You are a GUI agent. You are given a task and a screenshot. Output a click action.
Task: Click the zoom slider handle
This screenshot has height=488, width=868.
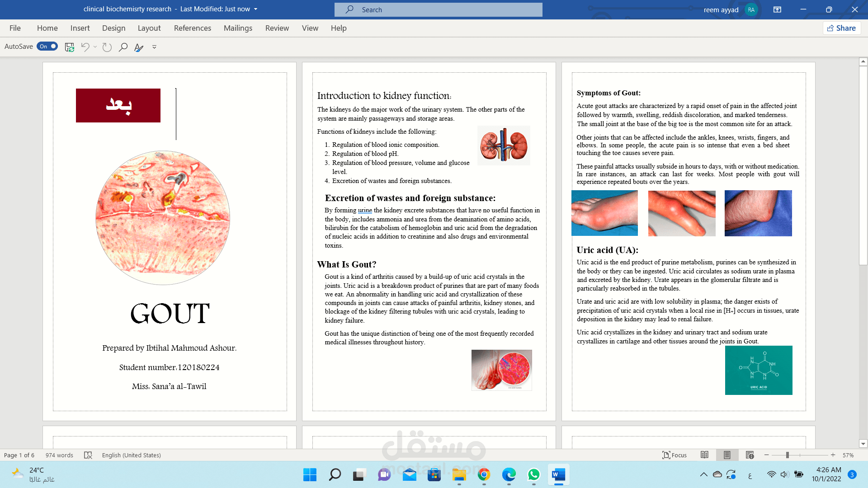click(x=787, y=455)
